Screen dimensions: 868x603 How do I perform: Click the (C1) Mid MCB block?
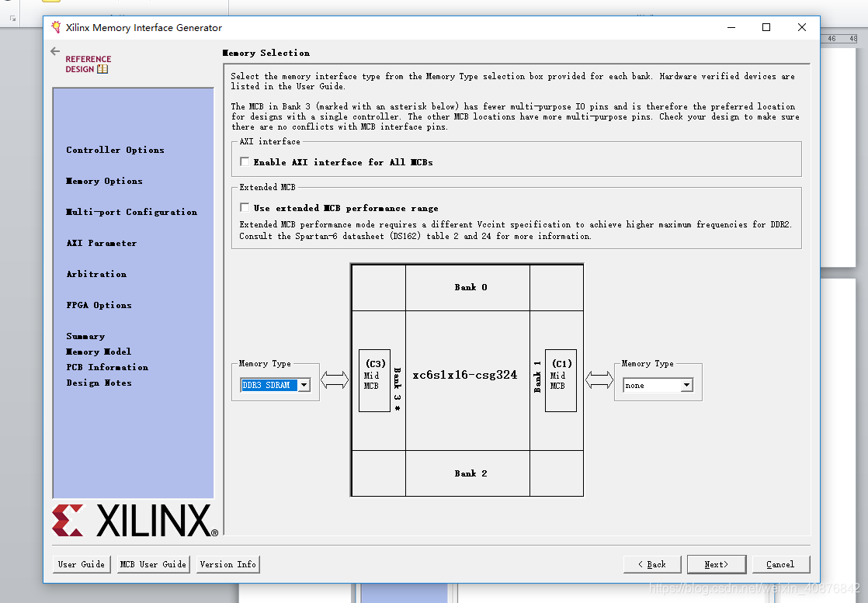[561, 380]
